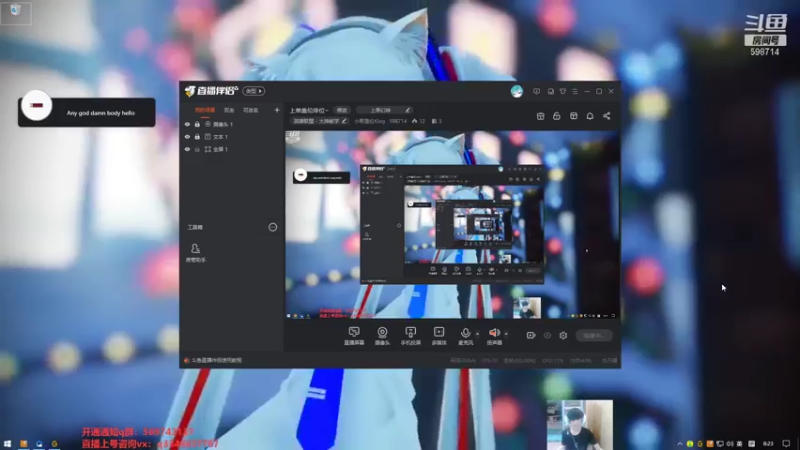Switch to the third scene tab
800x450 pixels.
tap(251, 110)
